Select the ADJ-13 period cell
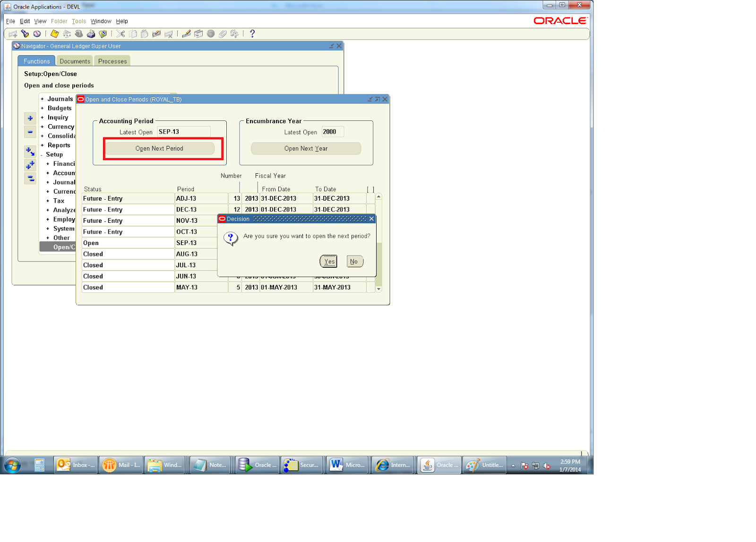Image resolution: width=756 pixels, height=542 pixels. [x=201, y=199]
